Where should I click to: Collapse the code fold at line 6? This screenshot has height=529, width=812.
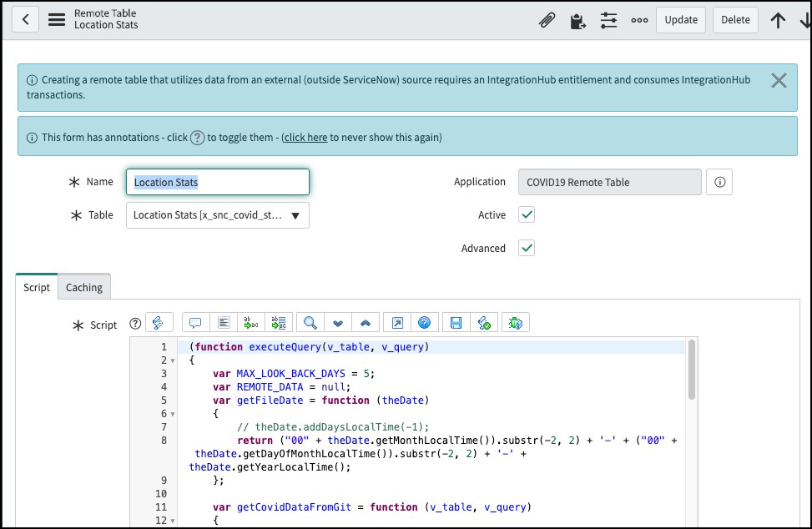pos(172,414)
